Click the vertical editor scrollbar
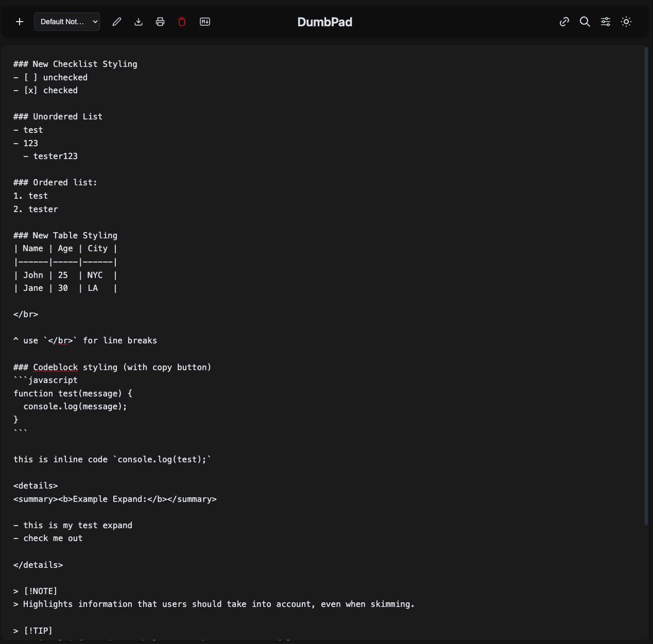 (646, 286)
